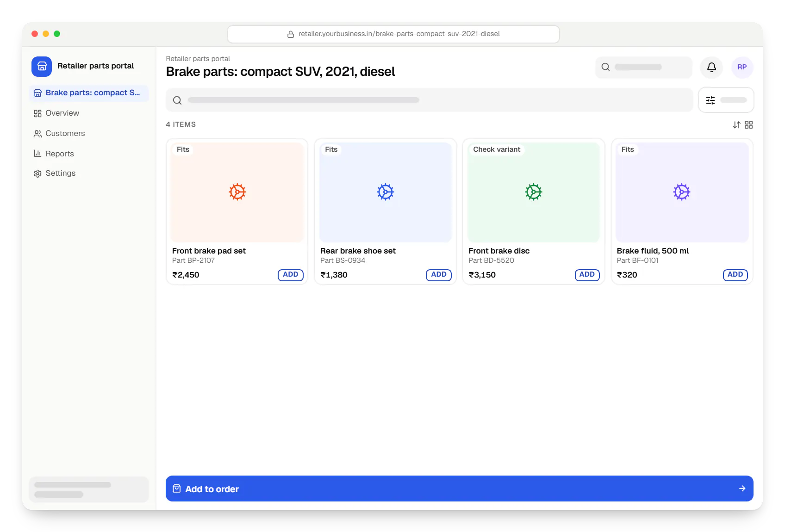The height and width of the screenshot is (532, 785).
Task: Click the blue gear icon for Rear brake shoe set
Action: (x=385, y=192)
